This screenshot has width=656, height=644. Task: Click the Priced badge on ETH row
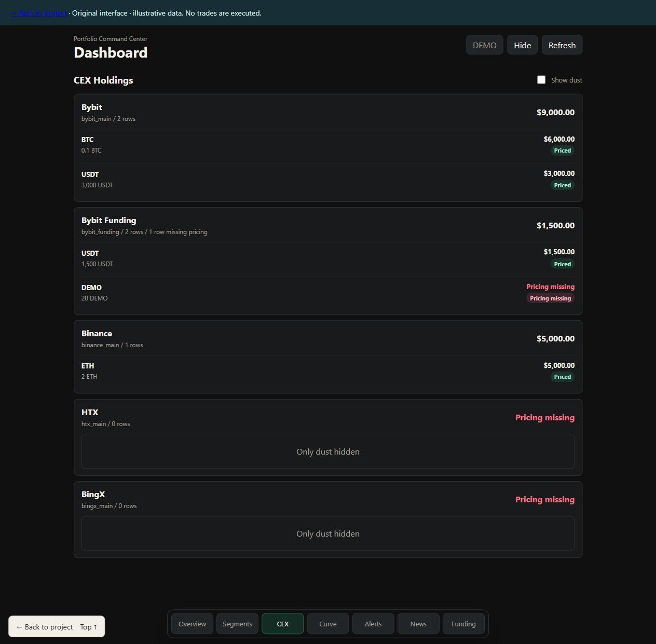click(563, 377)
